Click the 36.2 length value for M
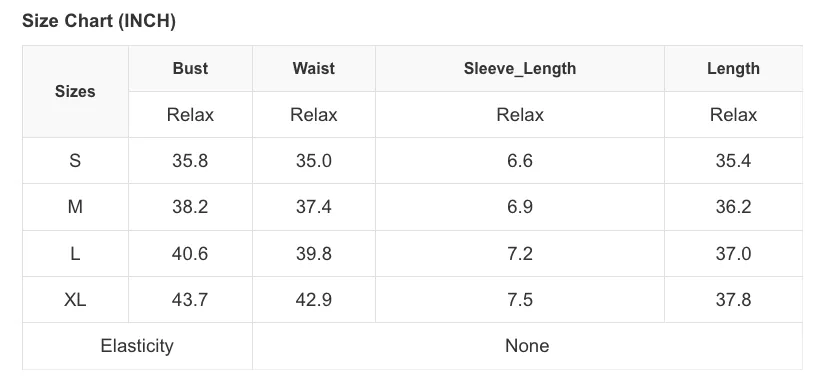 733,206
